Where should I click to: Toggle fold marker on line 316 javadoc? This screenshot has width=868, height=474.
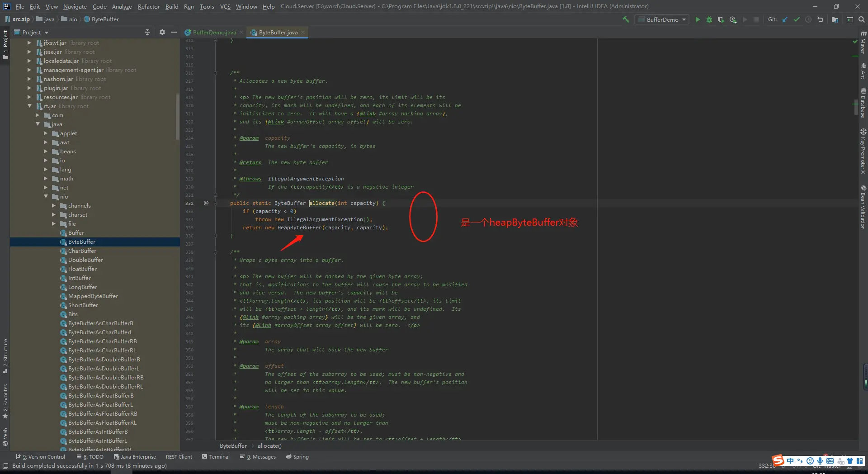pos(216,73)
